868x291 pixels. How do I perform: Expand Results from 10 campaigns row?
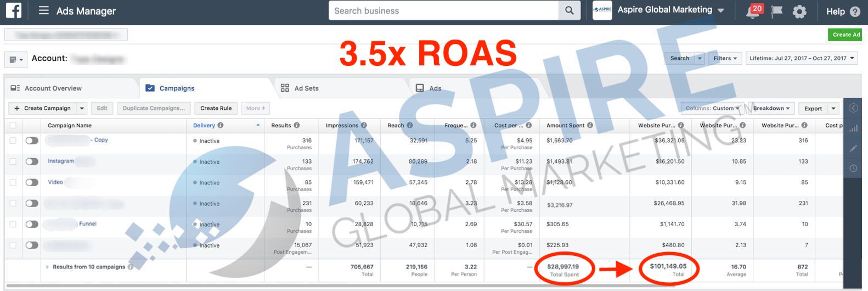48,267
